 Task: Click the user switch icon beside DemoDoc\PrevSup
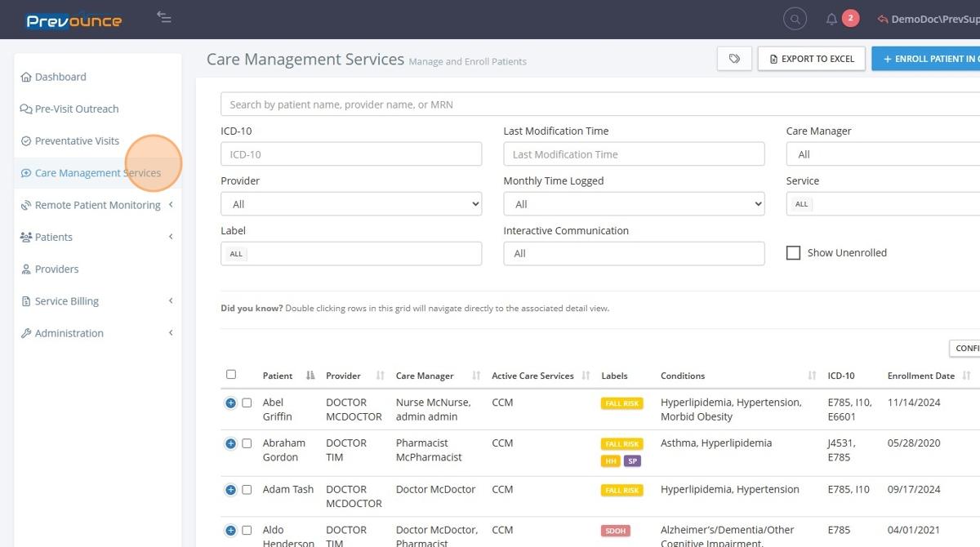[882, 19]
